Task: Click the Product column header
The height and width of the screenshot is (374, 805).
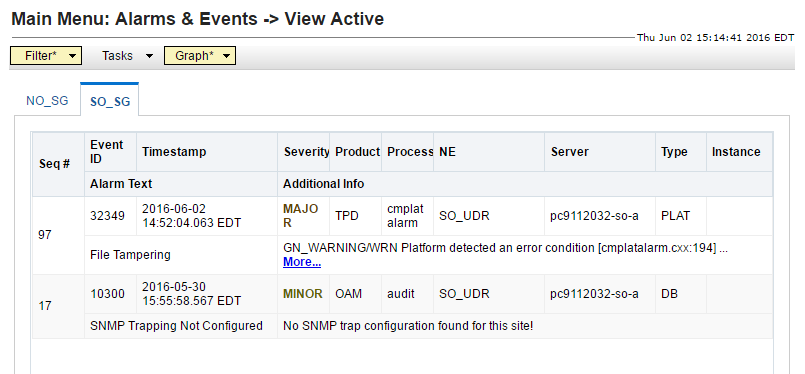Action: (x=356, y=152)
